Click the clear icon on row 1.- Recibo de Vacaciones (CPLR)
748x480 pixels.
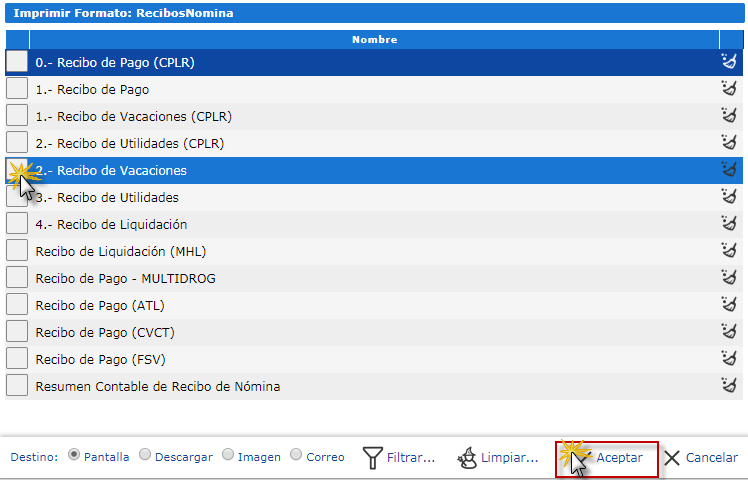[729, 115]
